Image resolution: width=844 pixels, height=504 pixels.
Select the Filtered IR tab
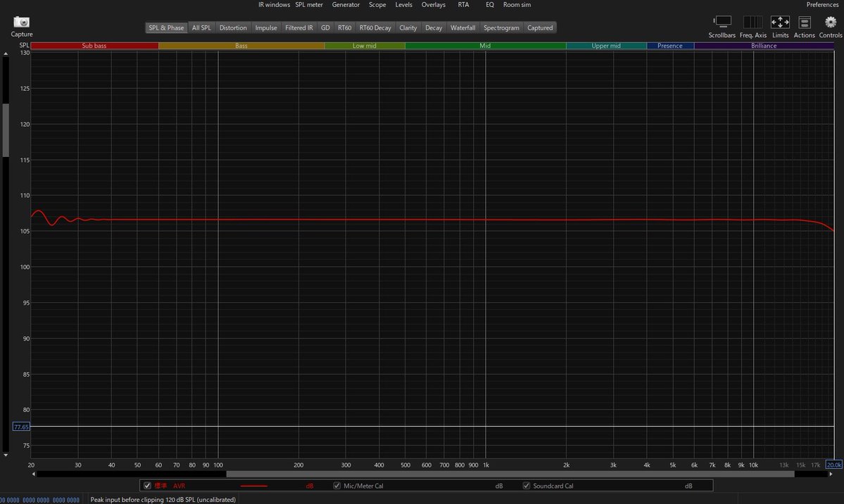pos(298,27)
